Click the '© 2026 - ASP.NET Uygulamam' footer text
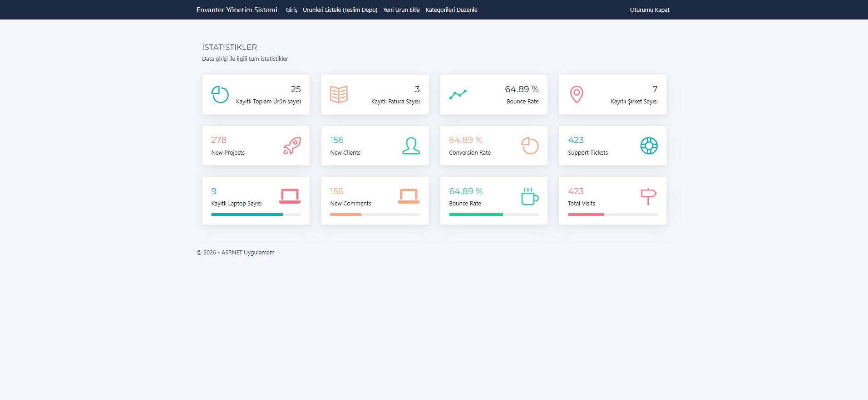The height and width of the screenshot is (400, 868). pos(236,253)
